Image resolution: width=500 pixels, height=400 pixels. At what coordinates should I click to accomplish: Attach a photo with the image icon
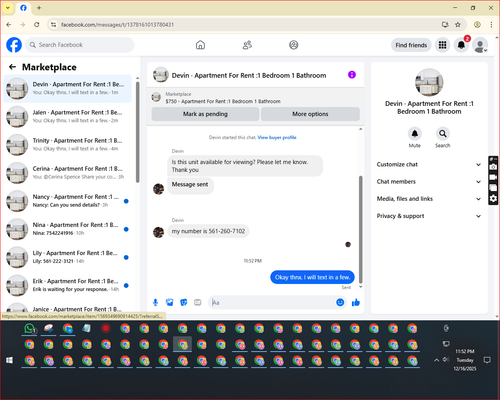coord(170,302)
